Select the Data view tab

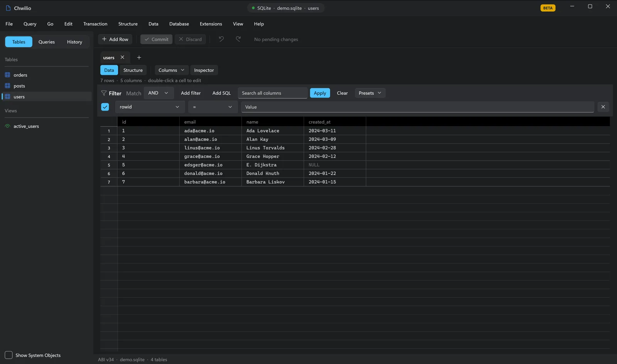point(109,70)
